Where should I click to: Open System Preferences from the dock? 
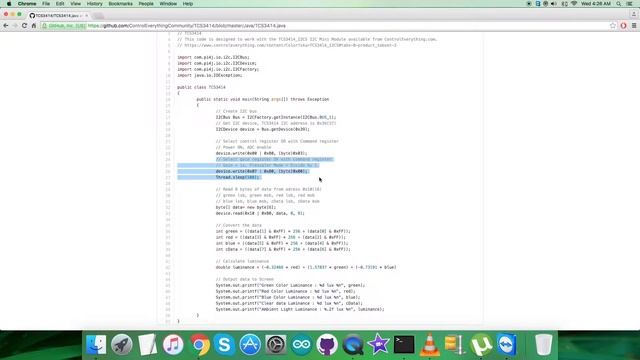pyautogui.click(x=276, y=345)
